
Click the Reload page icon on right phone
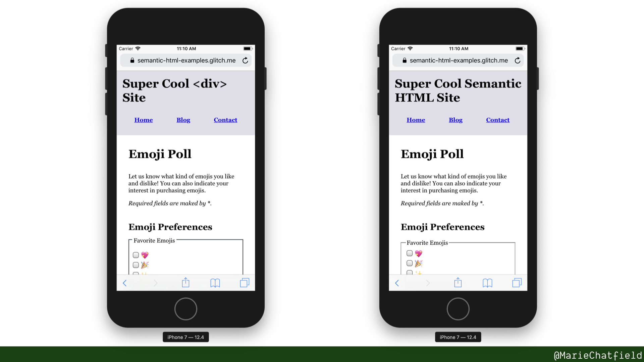click(x=518, y=60)
